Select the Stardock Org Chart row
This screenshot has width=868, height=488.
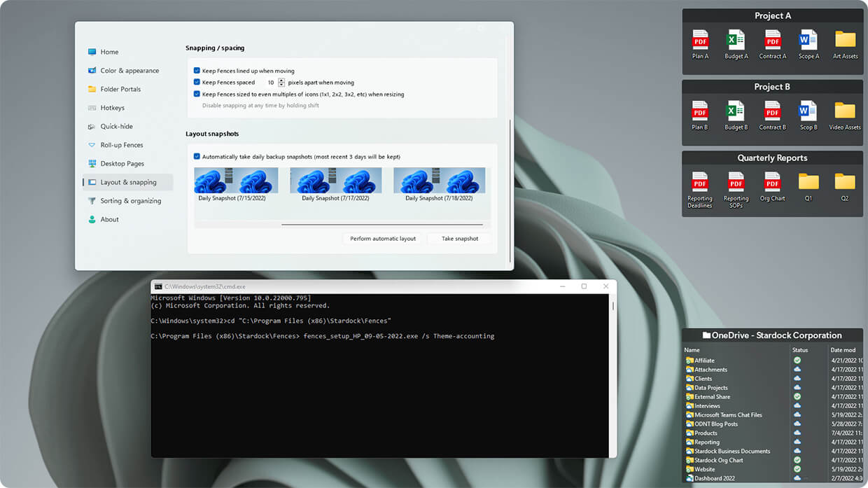coord(773,461)
